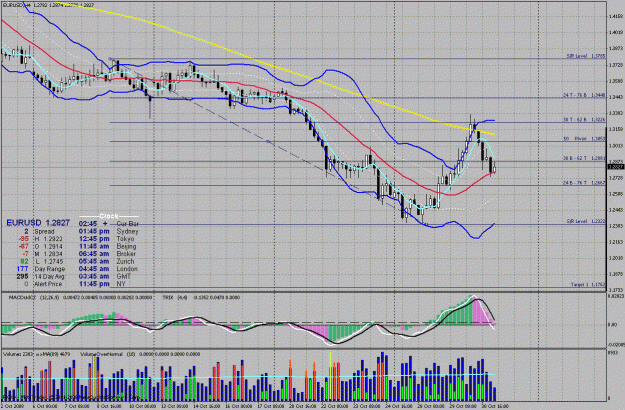Click the TRIX indicator label
The width and height of the screenshot is (625, 410).
pyautogui.click(x=202, y=297)
